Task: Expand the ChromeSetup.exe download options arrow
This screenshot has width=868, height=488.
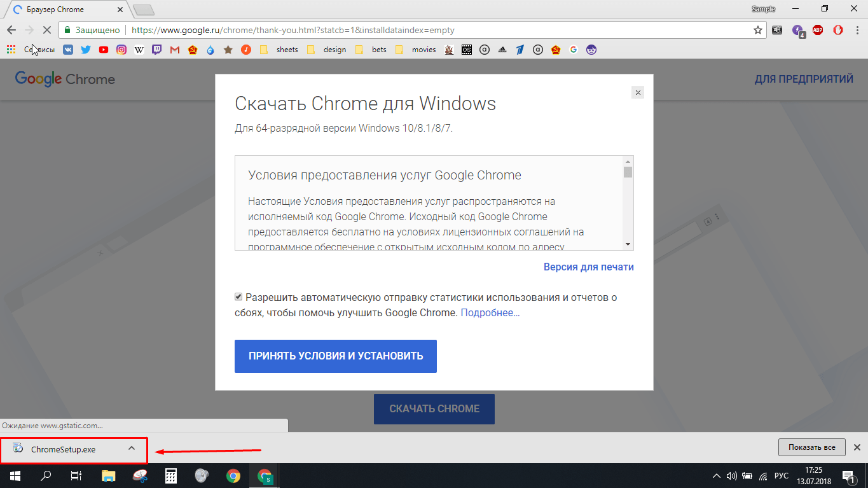Action: pyautogui.click(x=132, y=448)
